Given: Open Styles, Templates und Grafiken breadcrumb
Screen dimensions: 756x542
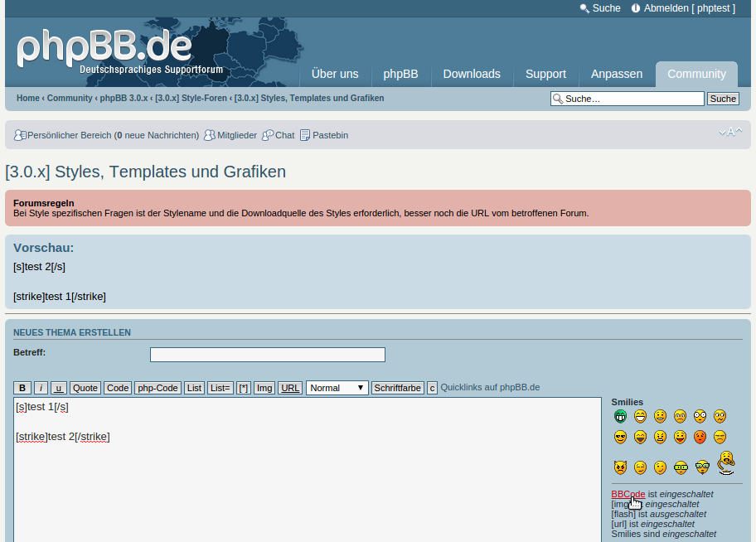Looking at the screenshot, I should click(309, 98).
